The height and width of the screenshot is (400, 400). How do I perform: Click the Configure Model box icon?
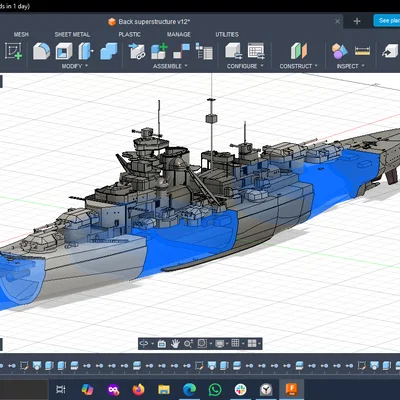tap(233, 51)
